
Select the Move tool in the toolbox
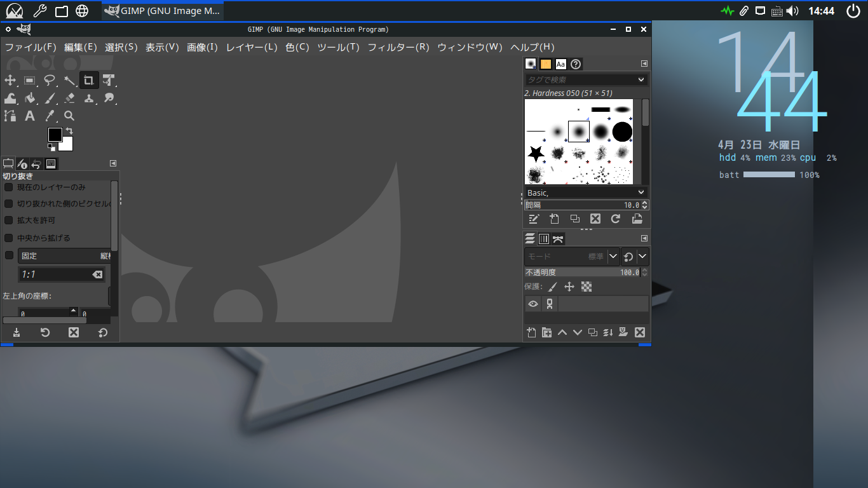click(10, 80)
